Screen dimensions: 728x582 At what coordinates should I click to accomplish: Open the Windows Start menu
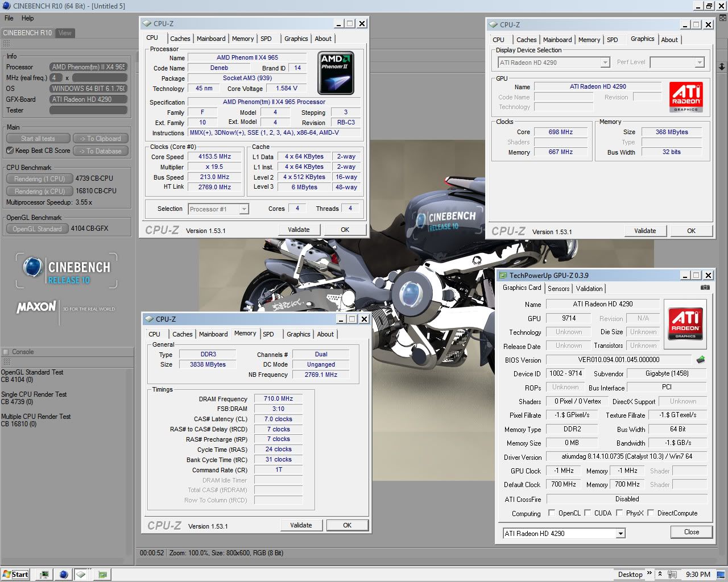(15, 575)
